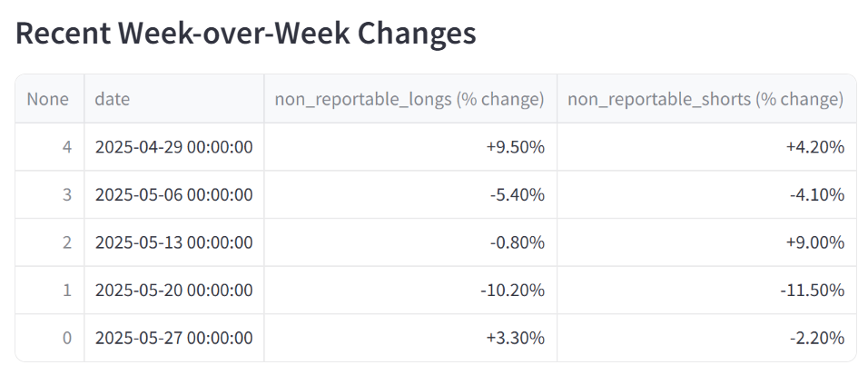868x365 pixels.
Task: Select the 2025-05-13 date cell
Action: pos(173,242)
